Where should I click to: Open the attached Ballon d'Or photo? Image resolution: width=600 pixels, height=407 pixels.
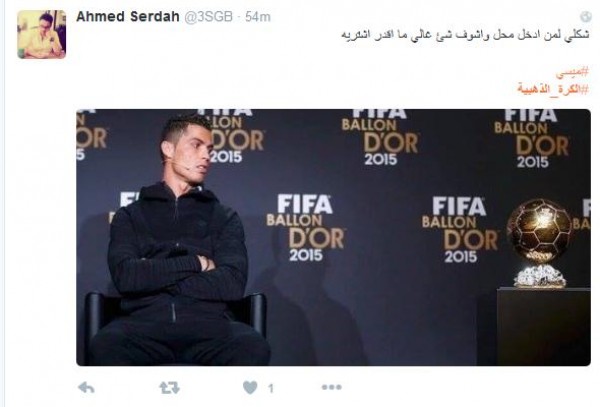pyautogui.click(x=333, y=238)
